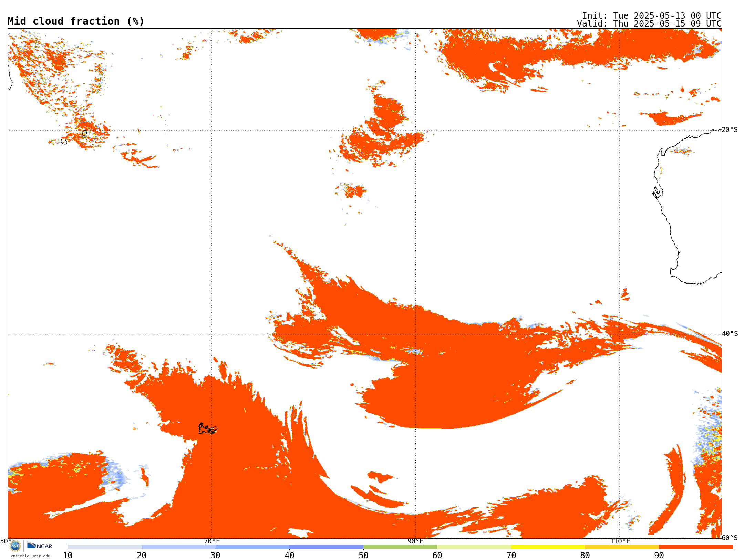Click the 80–90 gold colorbar segment
This screenshot has width=744, height=560.
point(622,547)
